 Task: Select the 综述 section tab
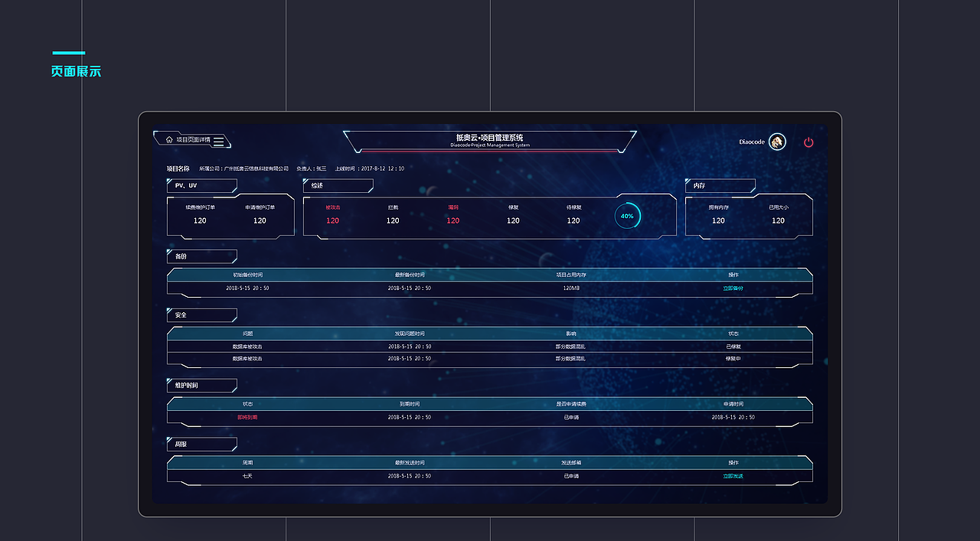pyautogui.click(x=338, y=185)
